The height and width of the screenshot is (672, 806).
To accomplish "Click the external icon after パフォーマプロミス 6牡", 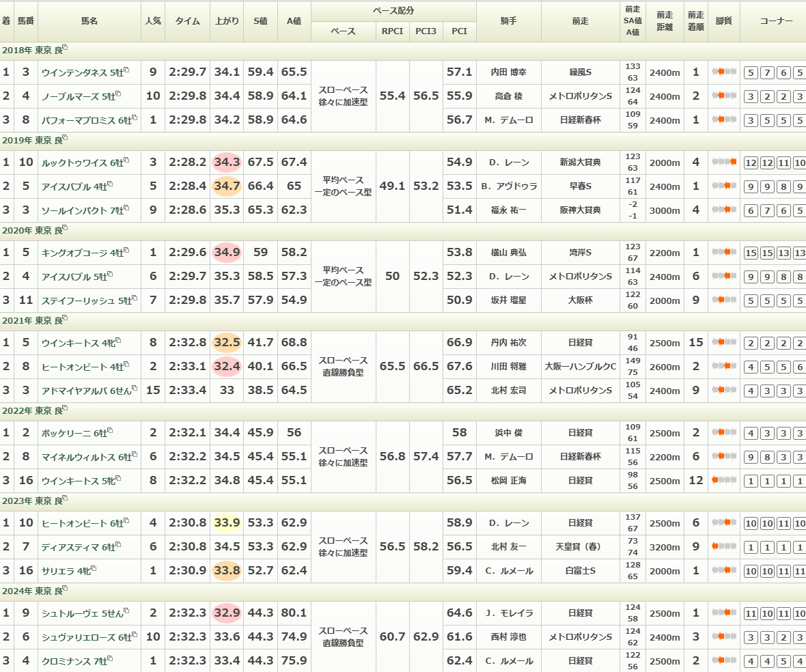I will (x=135, y=117).
